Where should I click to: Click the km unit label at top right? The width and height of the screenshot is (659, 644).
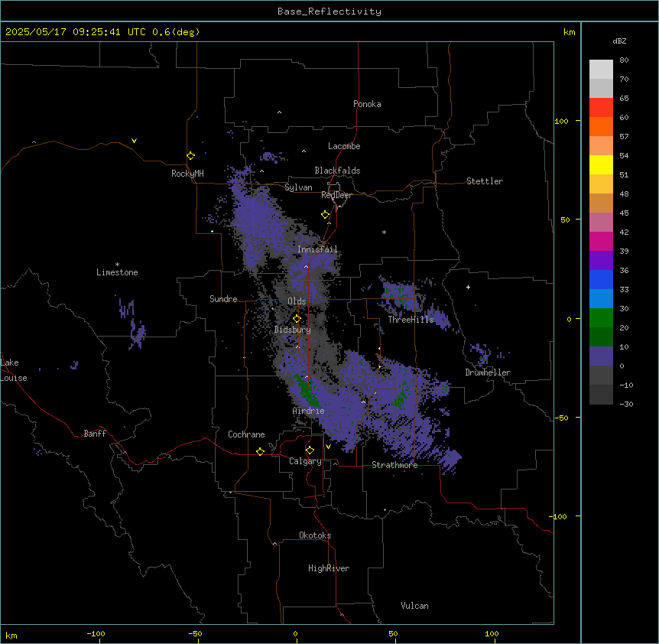click(x=569, y=32)
